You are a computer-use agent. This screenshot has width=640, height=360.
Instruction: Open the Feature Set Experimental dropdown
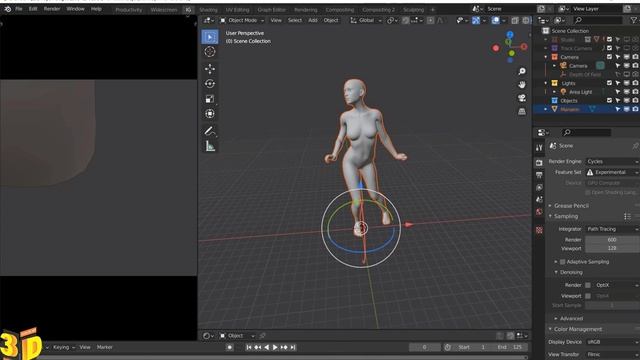point(612,172)
